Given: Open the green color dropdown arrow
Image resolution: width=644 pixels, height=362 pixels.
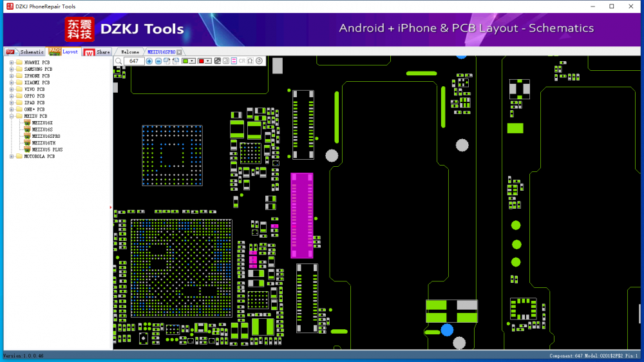Looking at the screenshot, I should [x=192, y=61].
